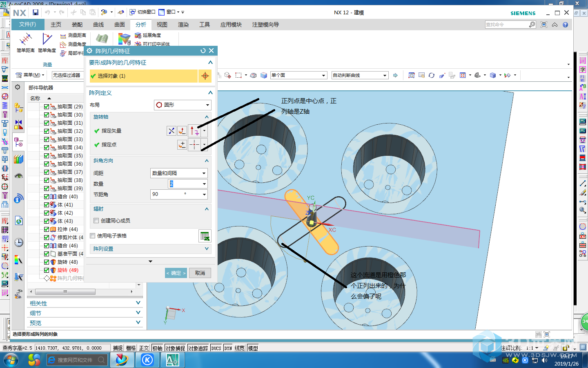
Task: Open settings gear of 阵列几何特征 dialog
Action: (89, 51)
